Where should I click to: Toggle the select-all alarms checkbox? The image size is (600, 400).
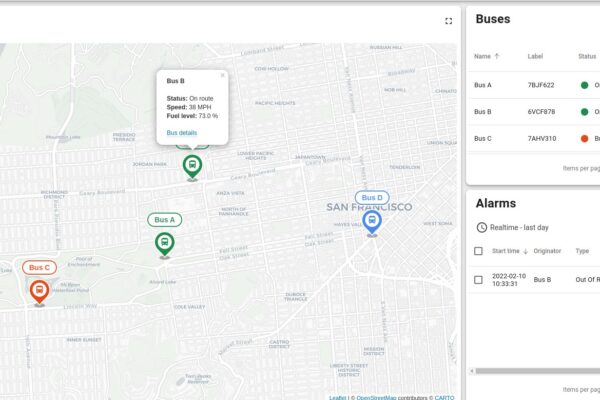click(x=479, y=251)
